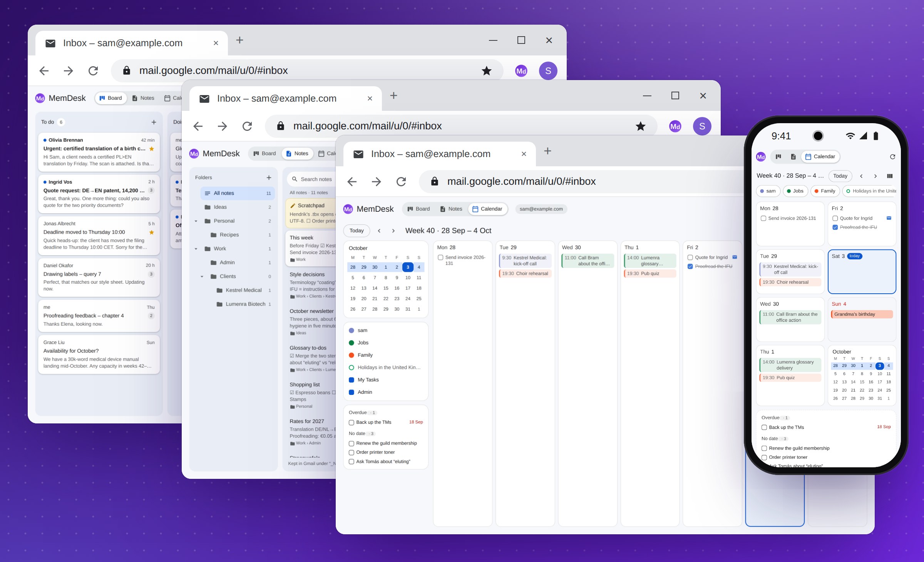The image size is (924, 562).
Task: Uncheck Proofread the IFU on desktop calendar
Action: pos(690,266)
